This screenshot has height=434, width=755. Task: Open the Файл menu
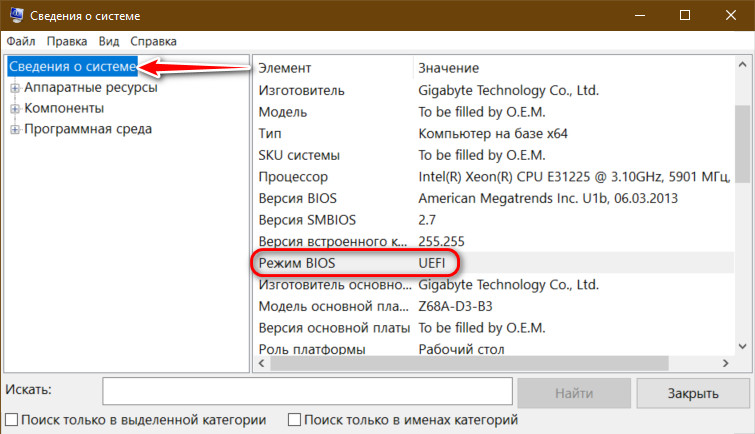click(x=21, y=41)
